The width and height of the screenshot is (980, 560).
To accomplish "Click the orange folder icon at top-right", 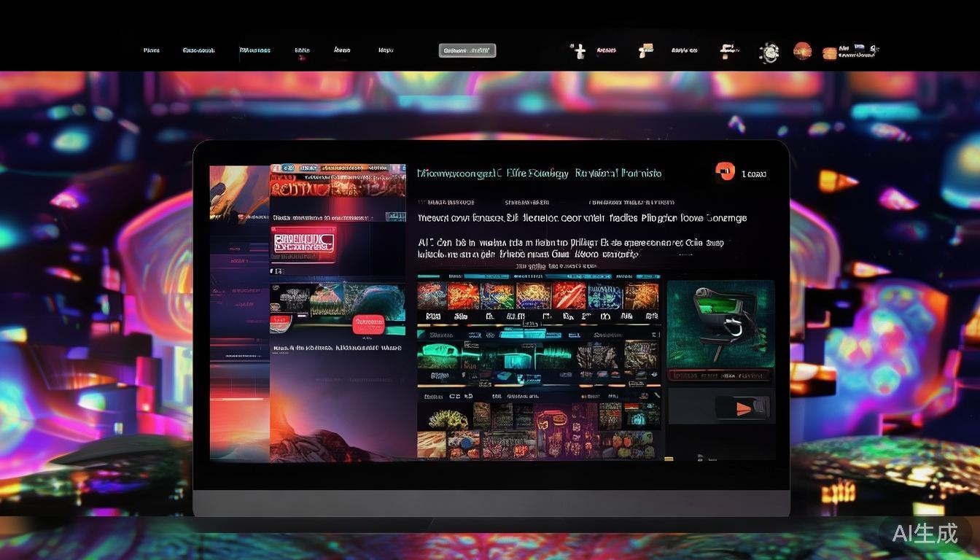I will click(x=829, y=52).
